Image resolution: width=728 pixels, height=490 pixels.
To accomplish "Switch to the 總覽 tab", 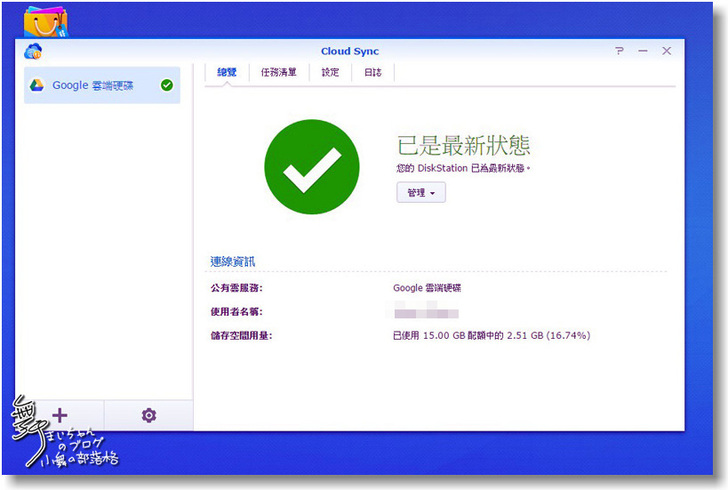I will [227, 72].
